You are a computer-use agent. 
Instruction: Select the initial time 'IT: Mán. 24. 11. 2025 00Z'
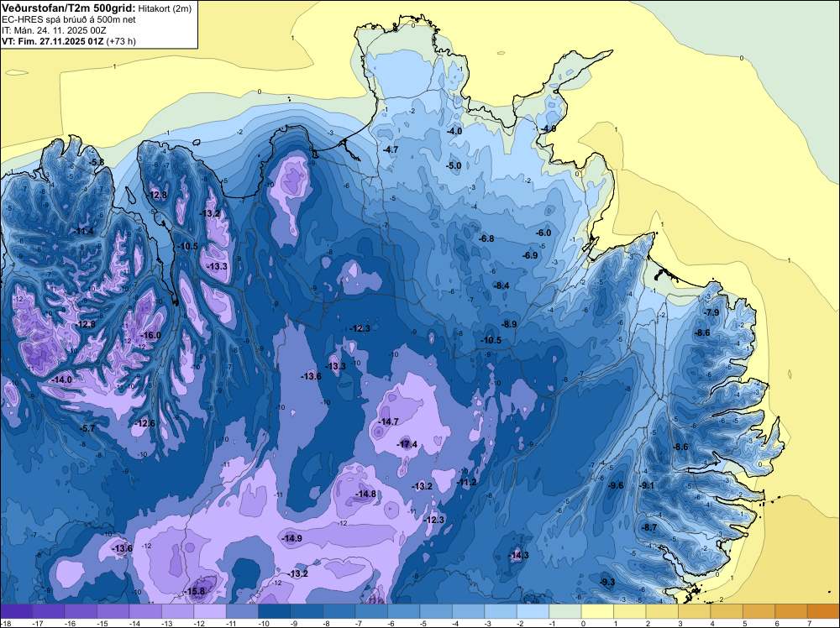click(x=54, y=30)
